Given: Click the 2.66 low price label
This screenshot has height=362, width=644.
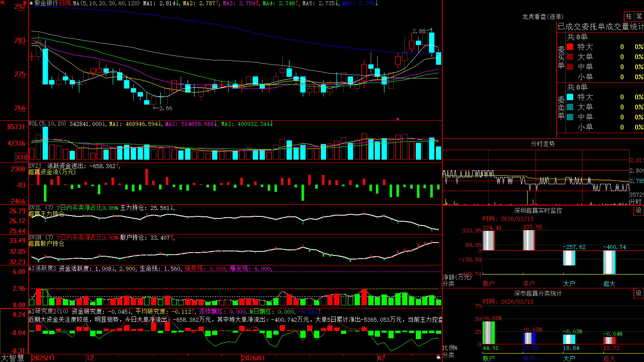Looking at the screenshot, I should [x=166, y=108].
